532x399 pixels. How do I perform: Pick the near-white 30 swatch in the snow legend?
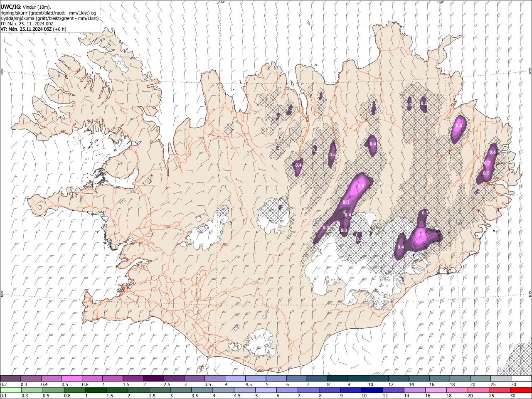coord(521,379)
